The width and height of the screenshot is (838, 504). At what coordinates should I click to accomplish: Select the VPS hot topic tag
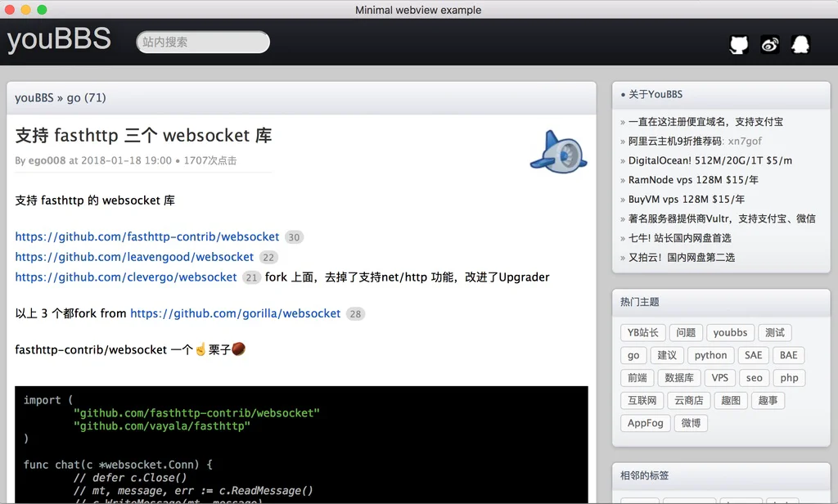click(x=719, y=378)
